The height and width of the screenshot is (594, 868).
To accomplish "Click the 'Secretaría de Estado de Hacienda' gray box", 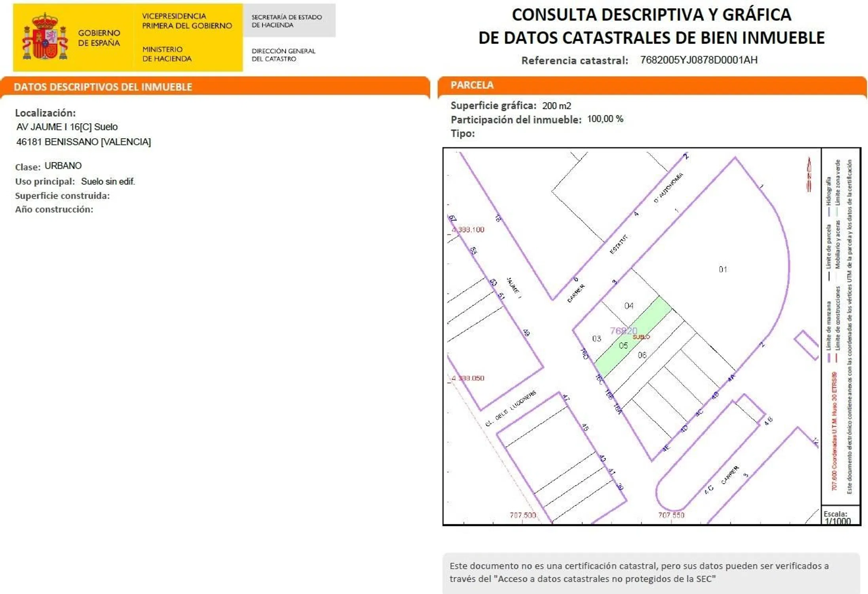I will (289, 21).
